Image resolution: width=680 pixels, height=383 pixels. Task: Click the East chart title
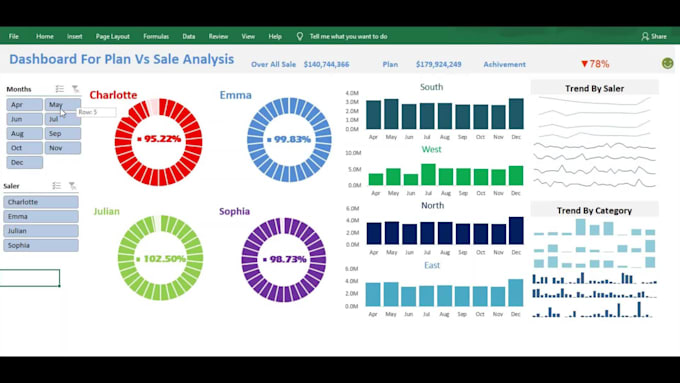[x=432, y=265]
